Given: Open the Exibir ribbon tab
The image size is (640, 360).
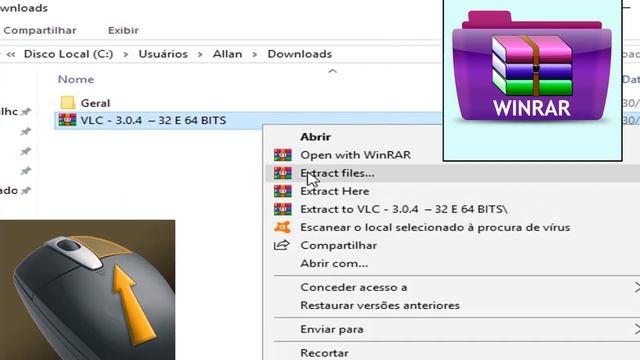Looking at the screenshot, I should point(123,30).
